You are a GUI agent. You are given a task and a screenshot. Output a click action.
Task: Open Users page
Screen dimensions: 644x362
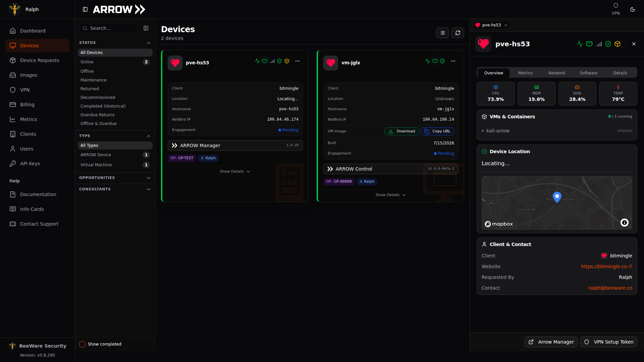point(37,149)
